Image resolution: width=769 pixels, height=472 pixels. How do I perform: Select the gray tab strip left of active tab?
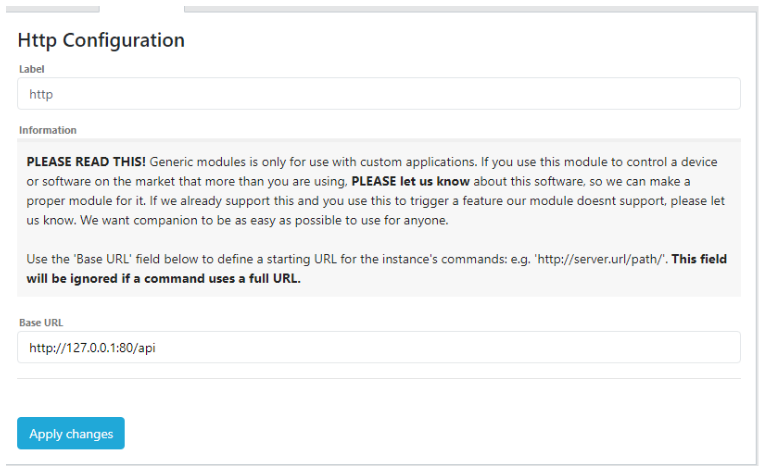click(53, 9)
